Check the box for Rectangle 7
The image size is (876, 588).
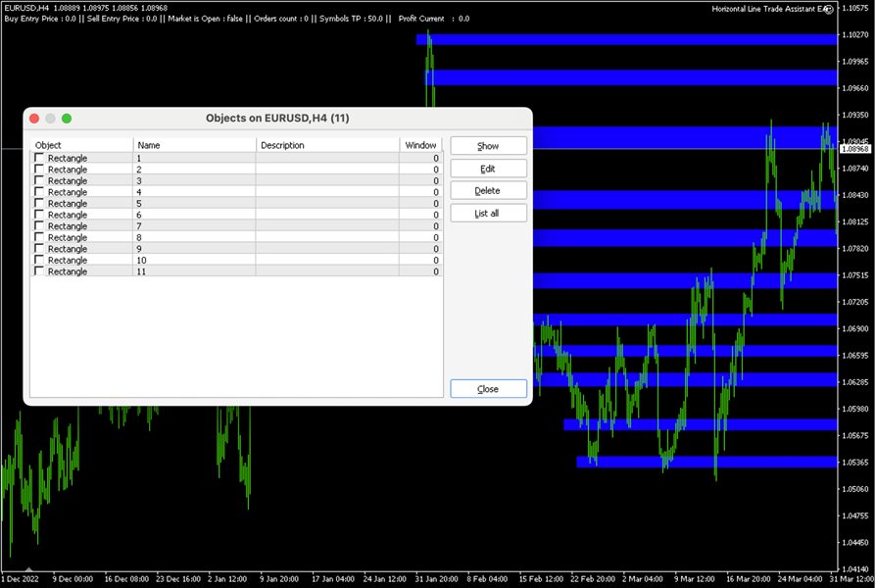[x=39, y=225]
